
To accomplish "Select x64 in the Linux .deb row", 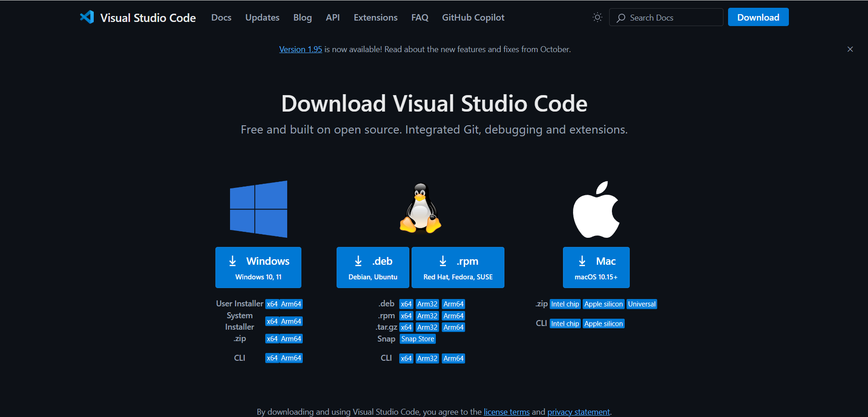I will [x=406, y=304].
